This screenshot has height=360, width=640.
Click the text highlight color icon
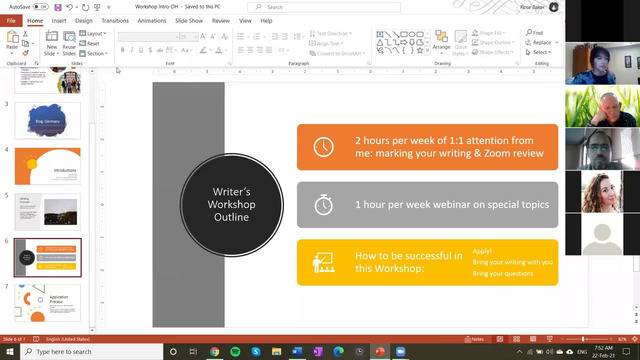pyautogui.click(x=203, y=50)
